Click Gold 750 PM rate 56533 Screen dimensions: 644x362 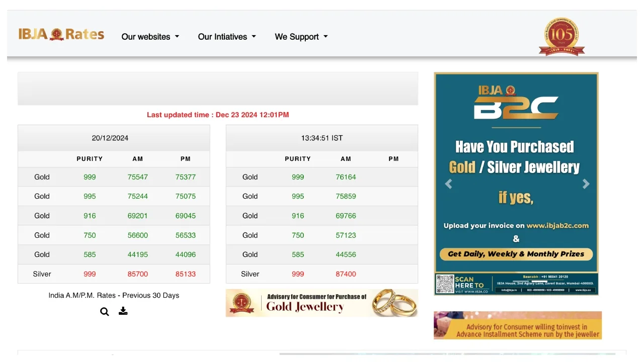click(x=186, y=235)
